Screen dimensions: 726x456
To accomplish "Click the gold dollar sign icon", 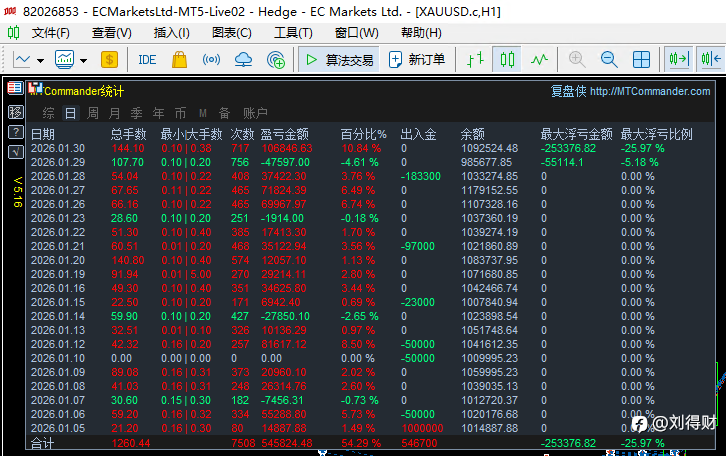I will (109, 59).
